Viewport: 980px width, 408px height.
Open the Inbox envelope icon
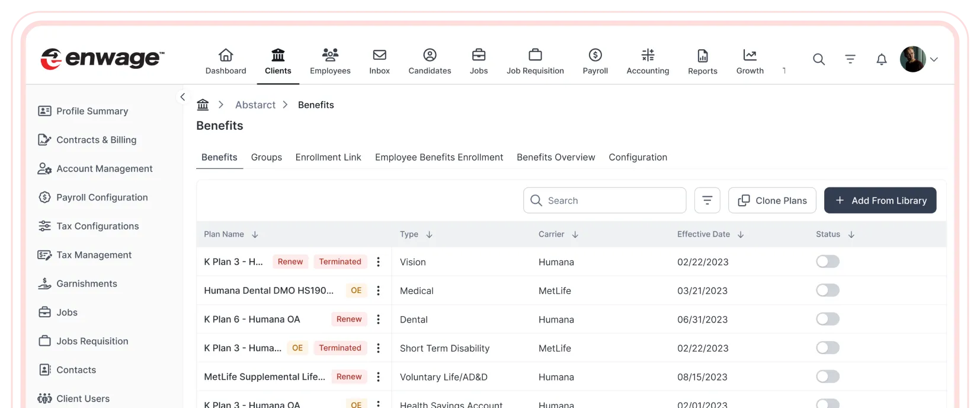click(379, 55)
